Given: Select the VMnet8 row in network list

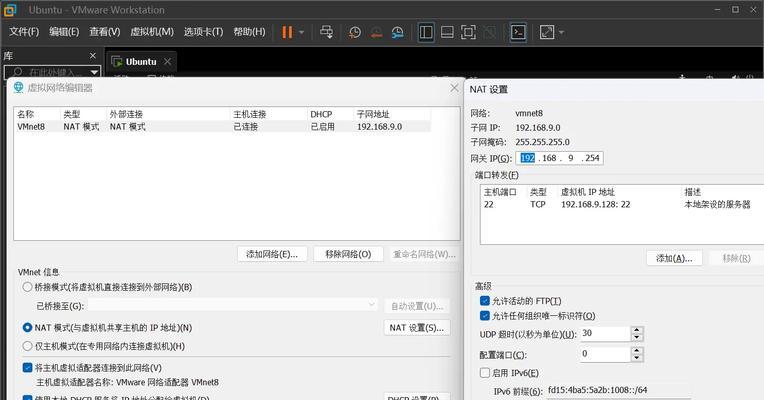Looking at the screenshot, I should [x=222, y=127].
